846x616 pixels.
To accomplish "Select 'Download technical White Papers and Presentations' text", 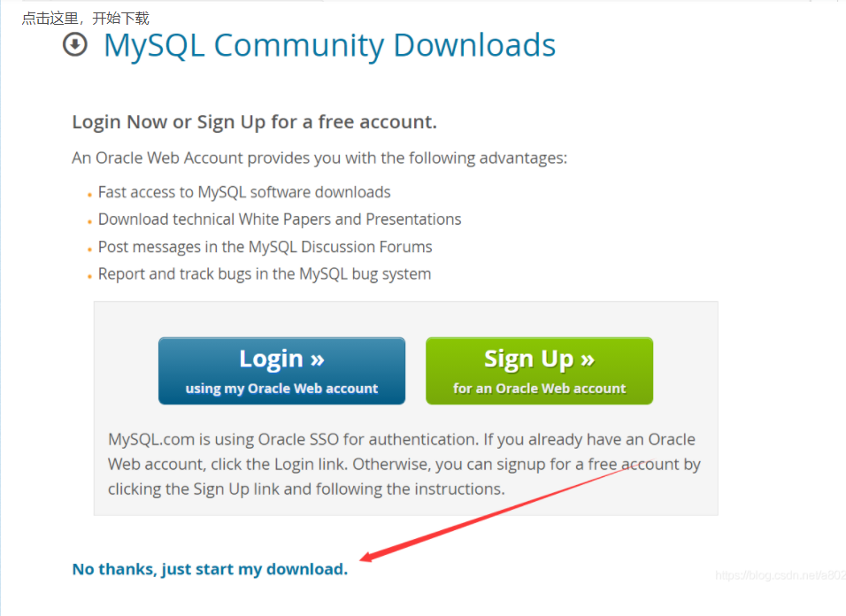I will click(280, 219).
